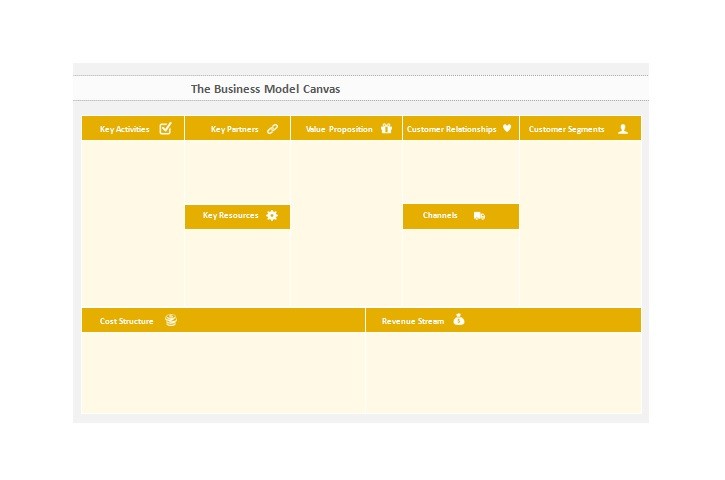Click into the Value Proposition content area
The image size is (725, 480).
tap(346, 223)
